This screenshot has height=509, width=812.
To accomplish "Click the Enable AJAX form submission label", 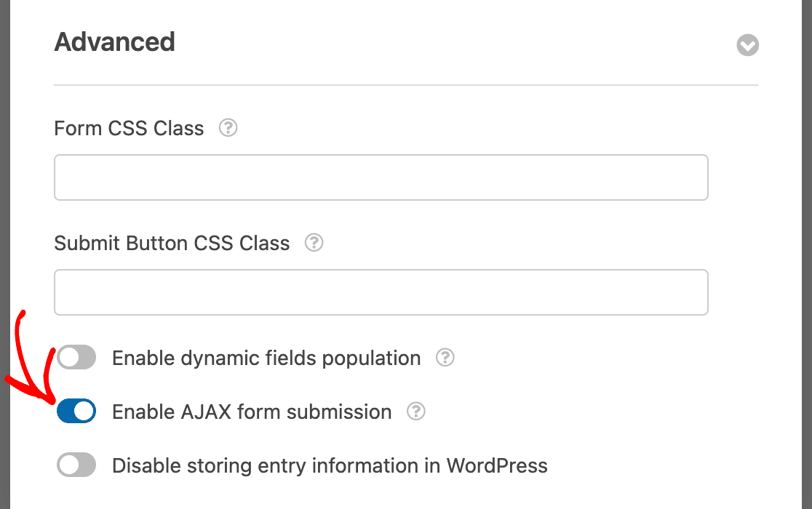I will (x=252, y=412).
